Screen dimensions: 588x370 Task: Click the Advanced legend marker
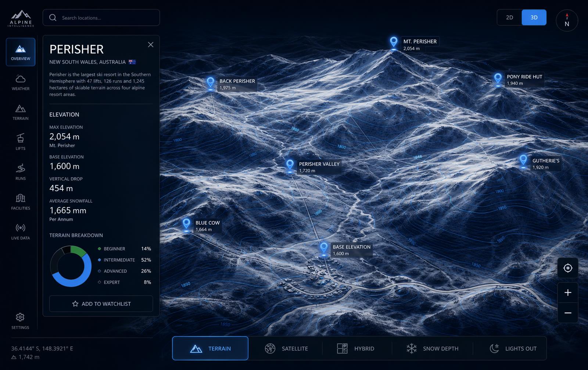click(x=99, y=271)
